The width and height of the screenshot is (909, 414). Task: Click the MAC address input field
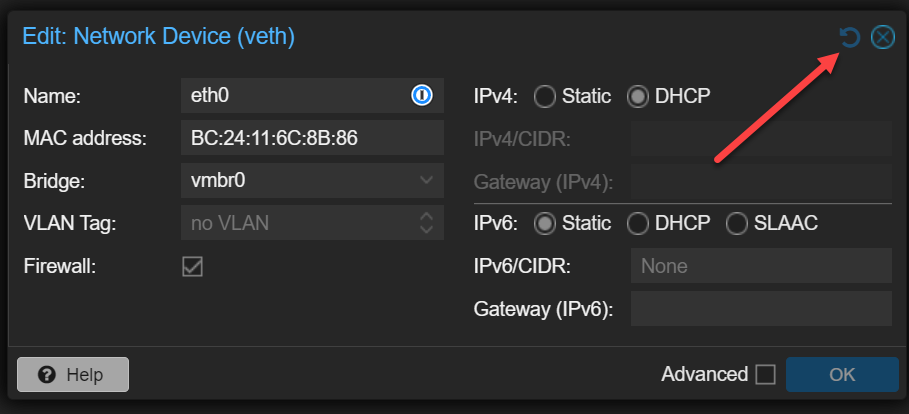coord(312,138)
